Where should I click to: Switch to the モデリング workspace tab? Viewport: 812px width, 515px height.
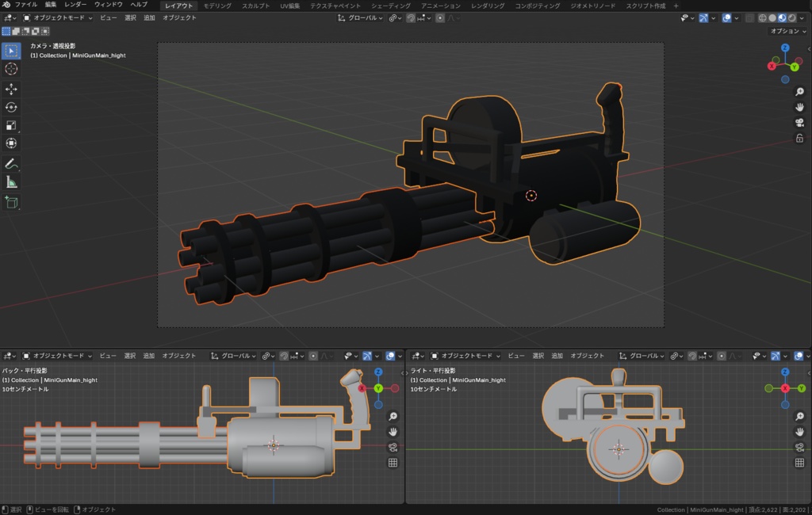pos(217,6)
